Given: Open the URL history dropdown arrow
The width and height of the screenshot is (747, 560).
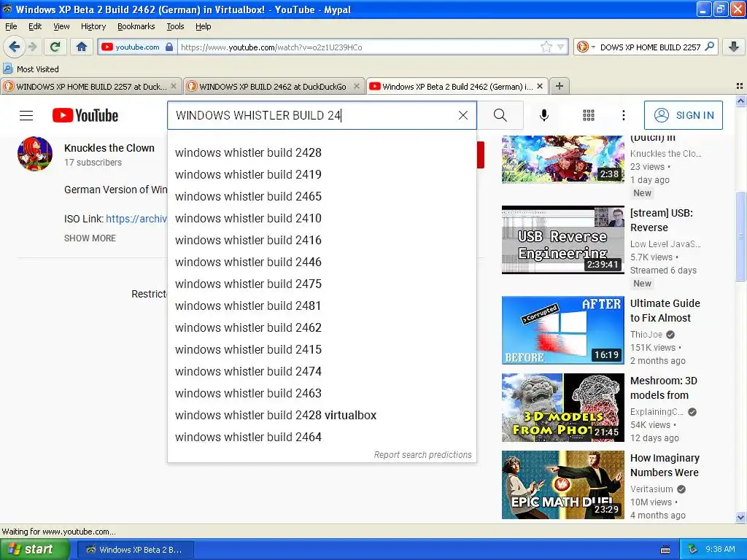Looking at the screenshot, I should 561,47.
